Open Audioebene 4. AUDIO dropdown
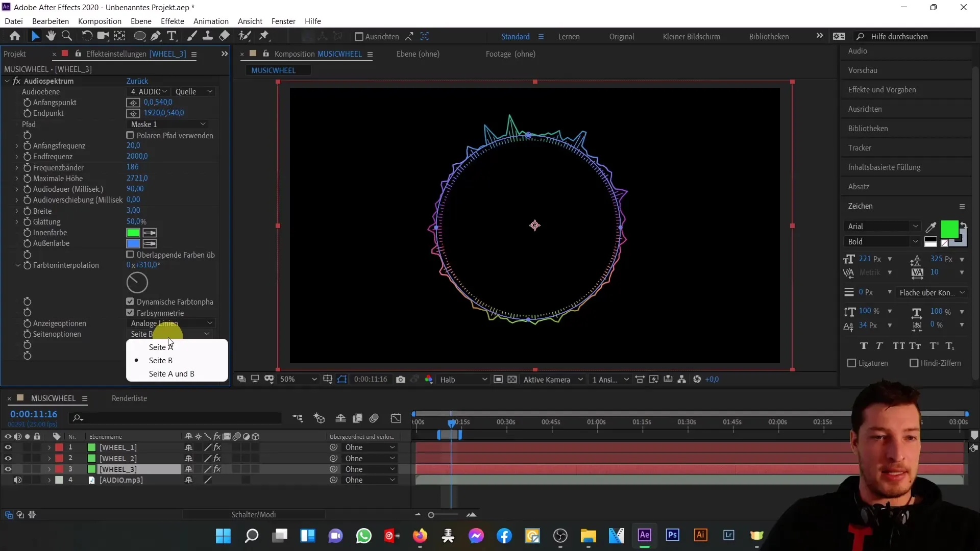The height and width of the screenshot is (551, 980). click(148, 92)
